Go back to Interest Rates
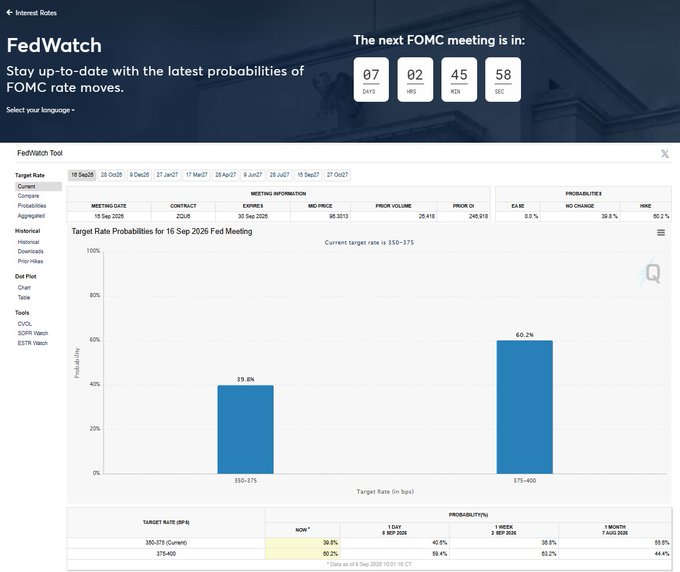The image size is (680, 572). [32, 13]
